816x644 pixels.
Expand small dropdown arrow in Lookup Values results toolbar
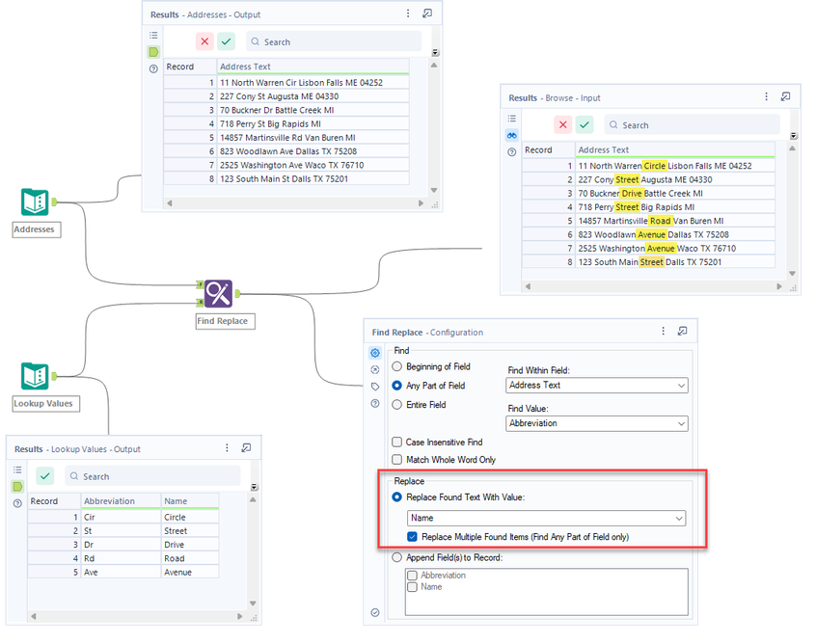coord(254,487)
